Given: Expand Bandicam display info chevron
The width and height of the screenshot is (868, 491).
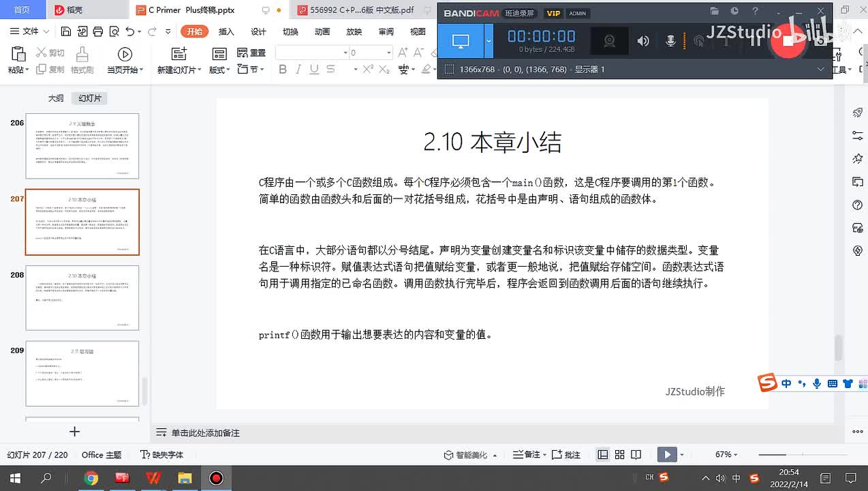Looking at the screenshot, I should point(820,69).
